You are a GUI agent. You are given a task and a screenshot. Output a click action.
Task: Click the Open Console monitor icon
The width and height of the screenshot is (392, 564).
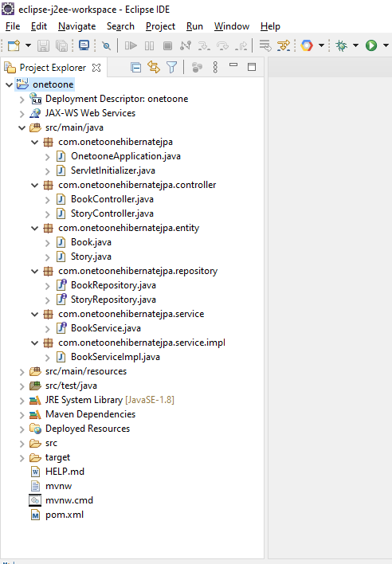pos(84,45)
